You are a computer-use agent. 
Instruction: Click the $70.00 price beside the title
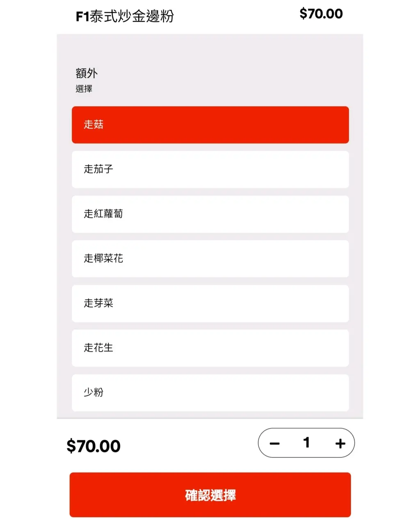click(321, 14)
